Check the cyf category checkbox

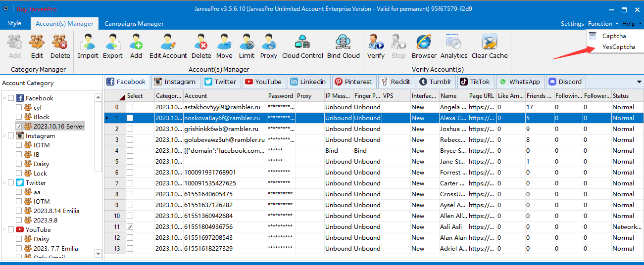(x=19, y=107)
